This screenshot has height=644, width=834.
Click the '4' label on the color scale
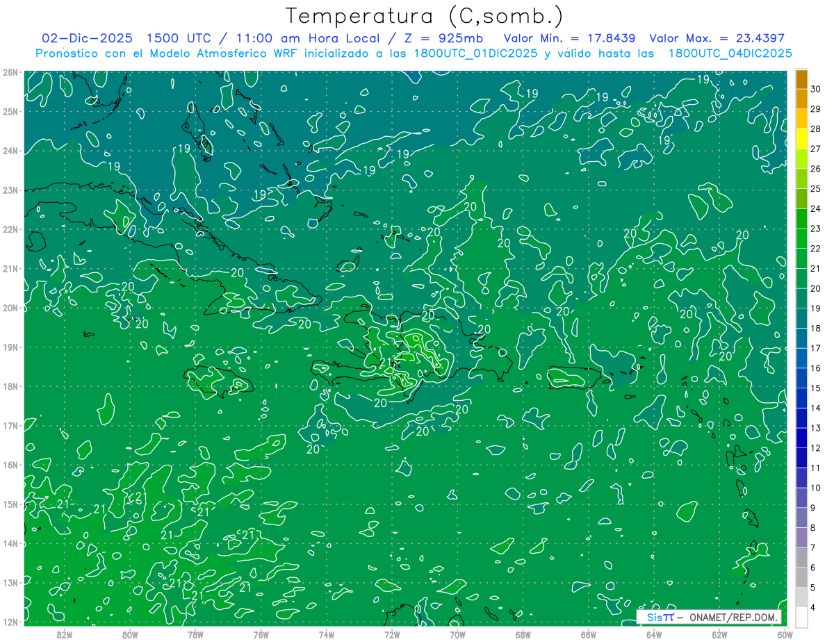tap(813, 607)
